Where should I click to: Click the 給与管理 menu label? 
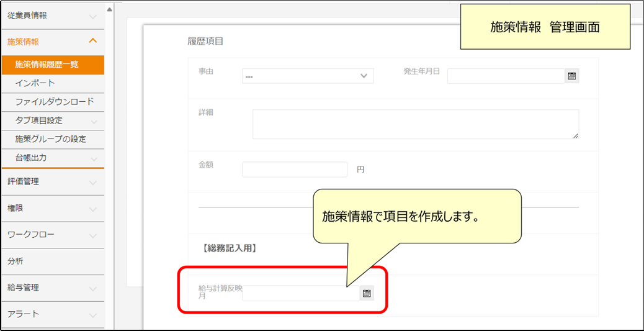click(24, 288)
